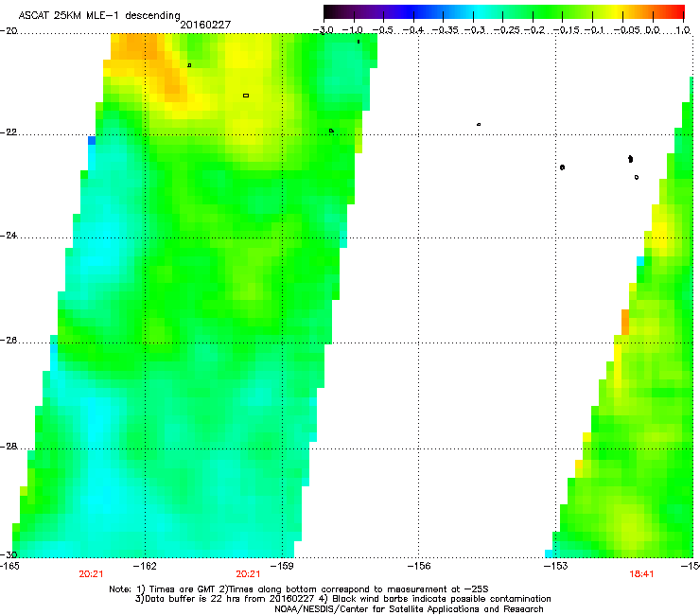This screenshot has width=700, height=615.
Task: Select the -159 longitude axis label
Action: click(282, 566)
